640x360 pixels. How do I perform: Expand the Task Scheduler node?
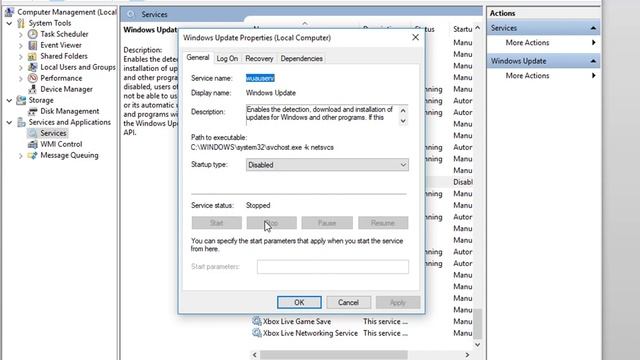click(21, 35)
